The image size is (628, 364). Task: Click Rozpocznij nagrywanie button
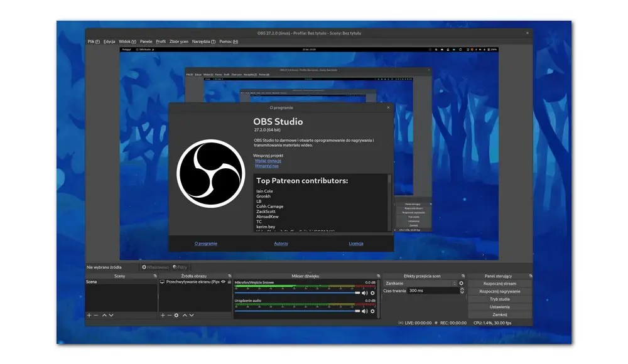point(500,292)
